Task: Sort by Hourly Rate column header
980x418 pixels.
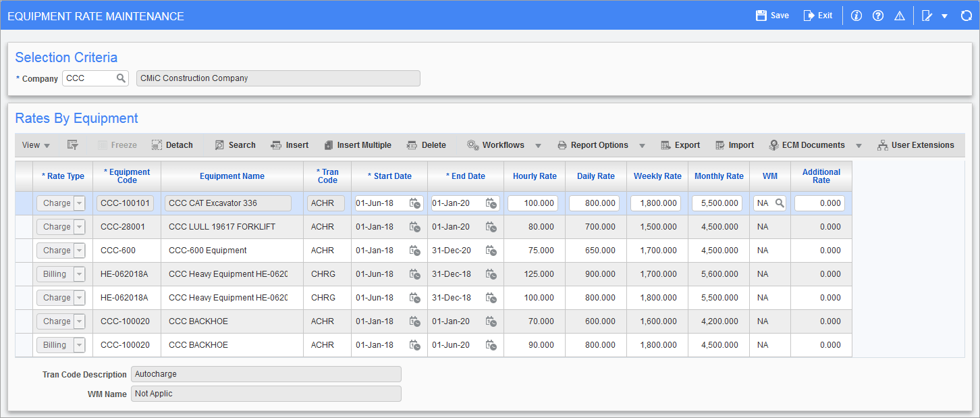Action: point(535,176)
